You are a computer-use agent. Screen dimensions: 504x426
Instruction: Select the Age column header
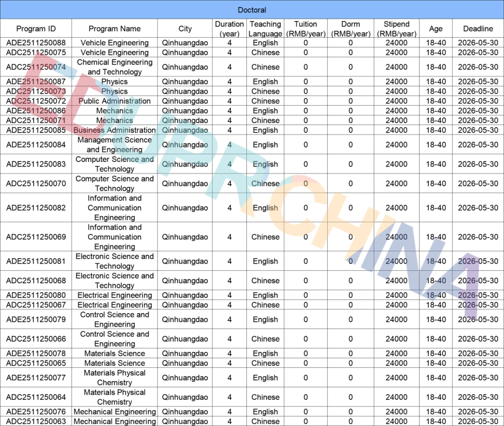pyautogui.click(x=435, y=28)
